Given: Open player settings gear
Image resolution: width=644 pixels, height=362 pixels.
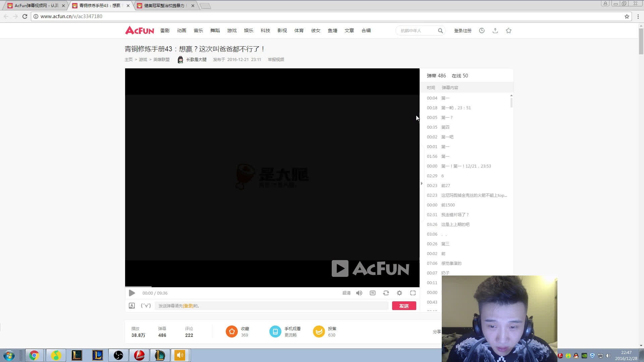Looking at the screenshot, I should 399,293.
